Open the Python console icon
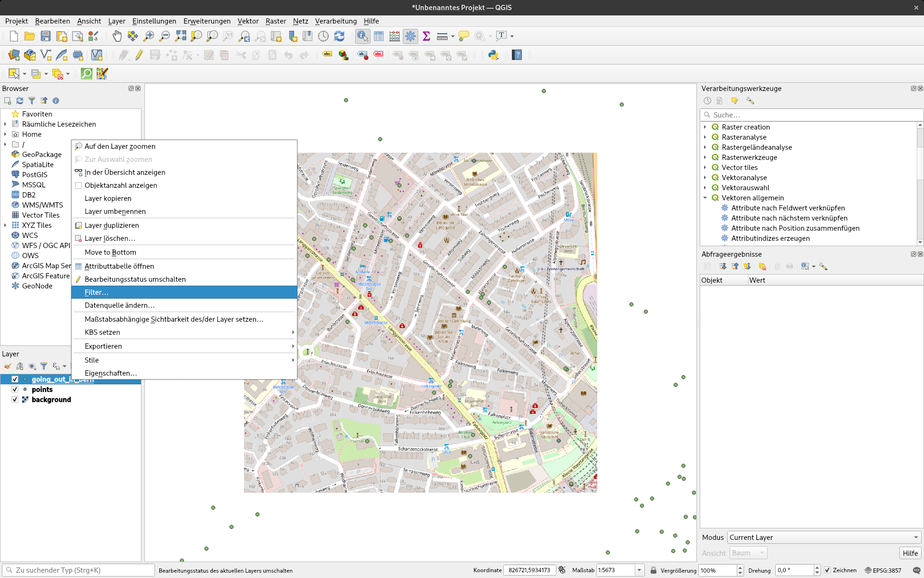924x578 pixels. coord(493,55)
